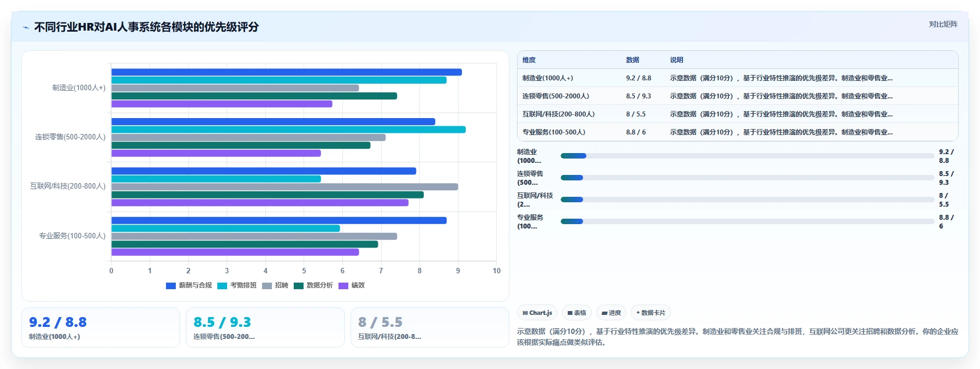Toggle the 考勤排班 legend entry
Screen dimensions: 980x369
click(x=237, y=286)
